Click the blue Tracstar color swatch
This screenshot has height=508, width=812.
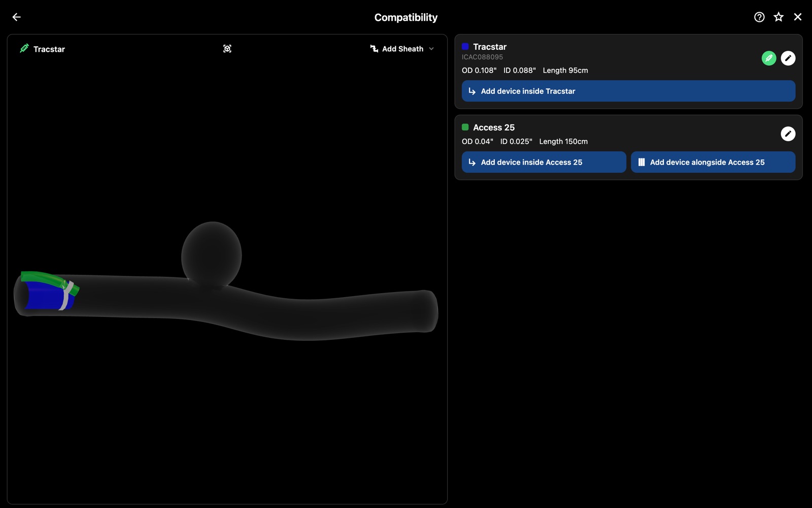(x=465, y=47)
